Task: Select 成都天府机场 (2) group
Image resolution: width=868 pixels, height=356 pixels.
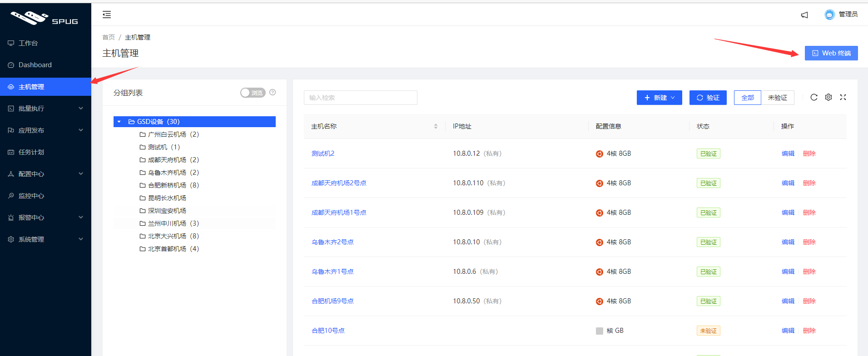Action: tap(169, 160)
